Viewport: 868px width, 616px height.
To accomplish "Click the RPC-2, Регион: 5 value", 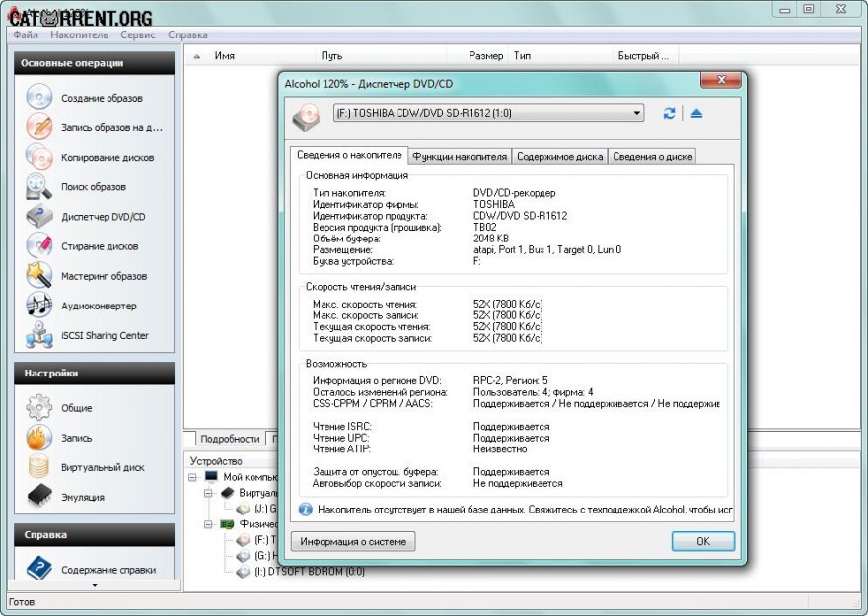I will (510, 381).
